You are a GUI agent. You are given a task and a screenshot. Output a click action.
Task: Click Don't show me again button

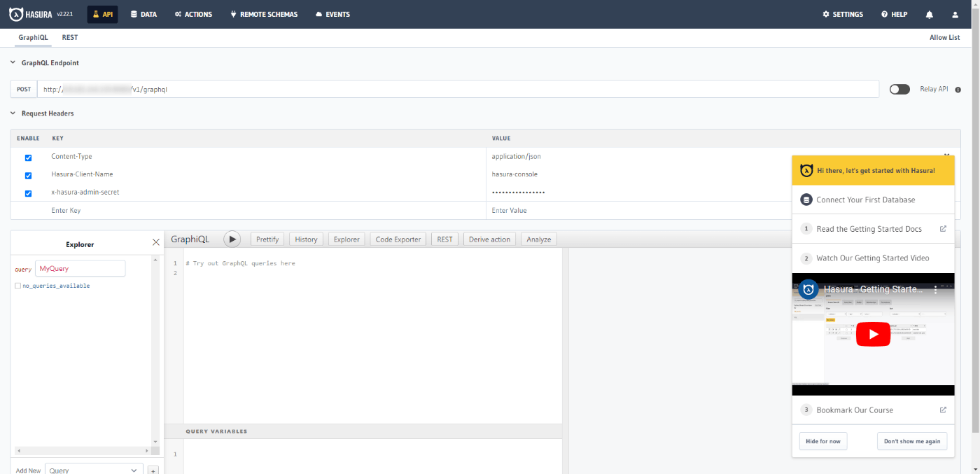click(912, 441)
